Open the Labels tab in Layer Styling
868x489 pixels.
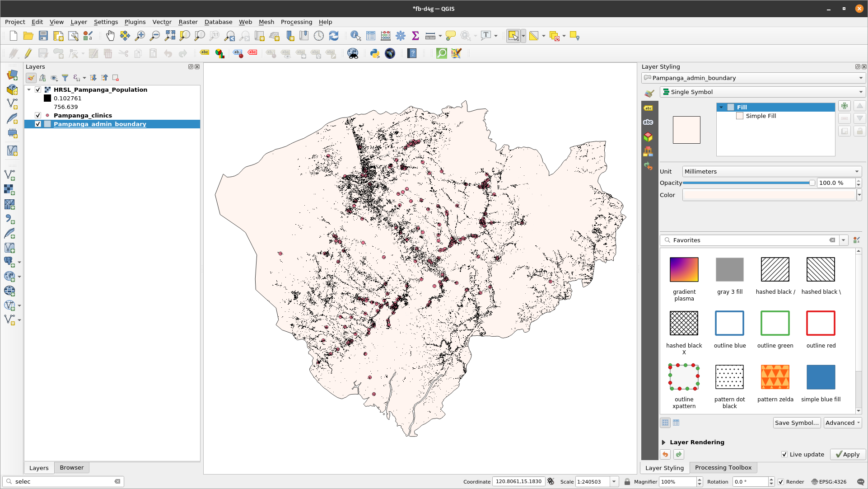point(648,108)
